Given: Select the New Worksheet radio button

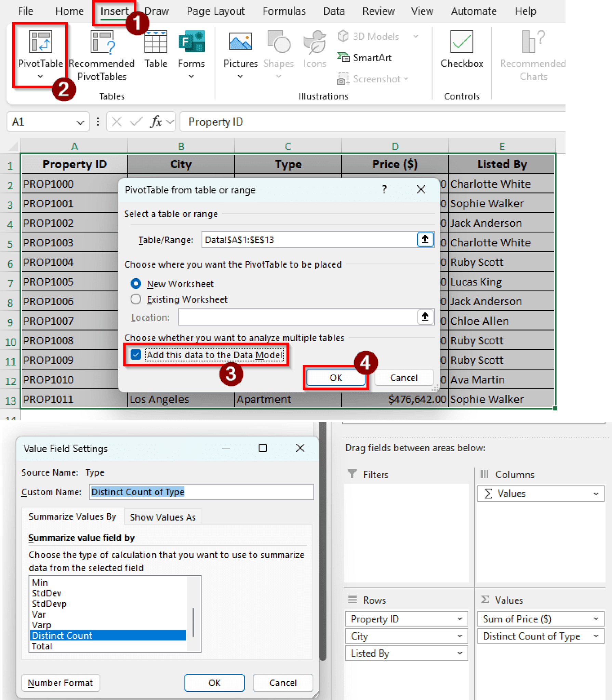Looking at the screenshot, I should pos(135,283).
